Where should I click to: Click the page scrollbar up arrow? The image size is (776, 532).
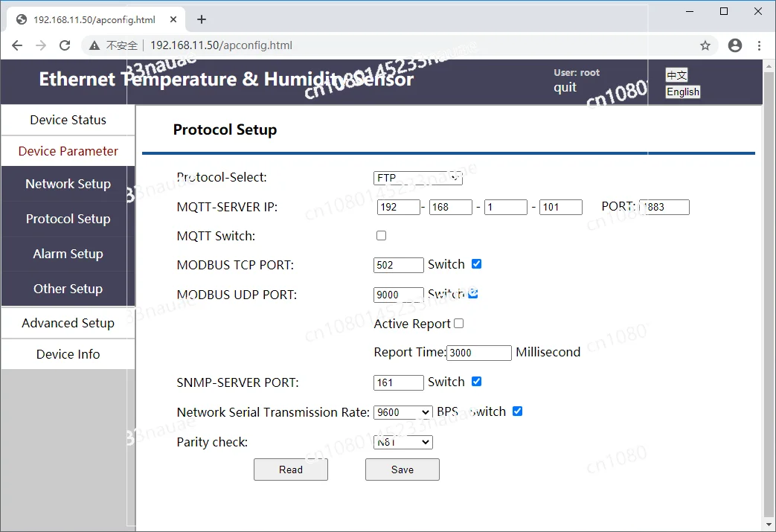tap(769, 65)
